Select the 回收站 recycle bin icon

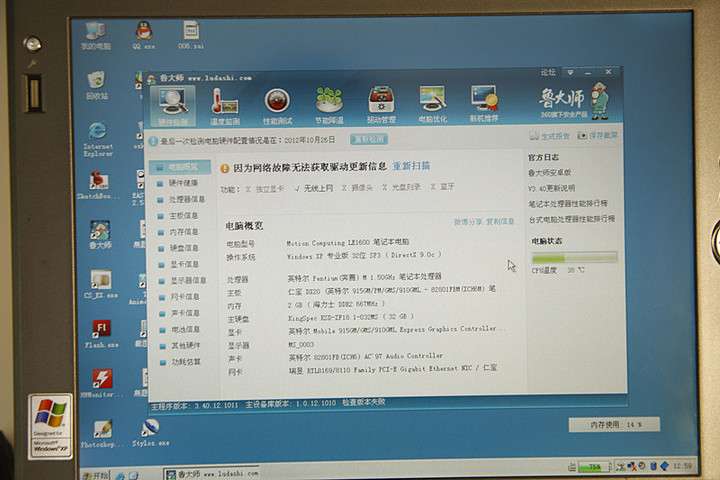(x=97, y=85)
